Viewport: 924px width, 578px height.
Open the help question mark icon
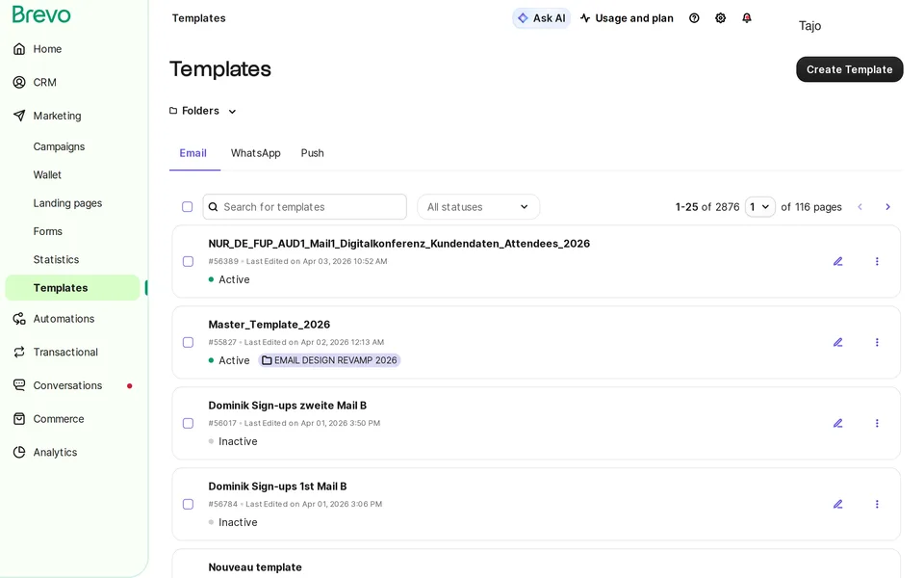[x=694, y=18]
